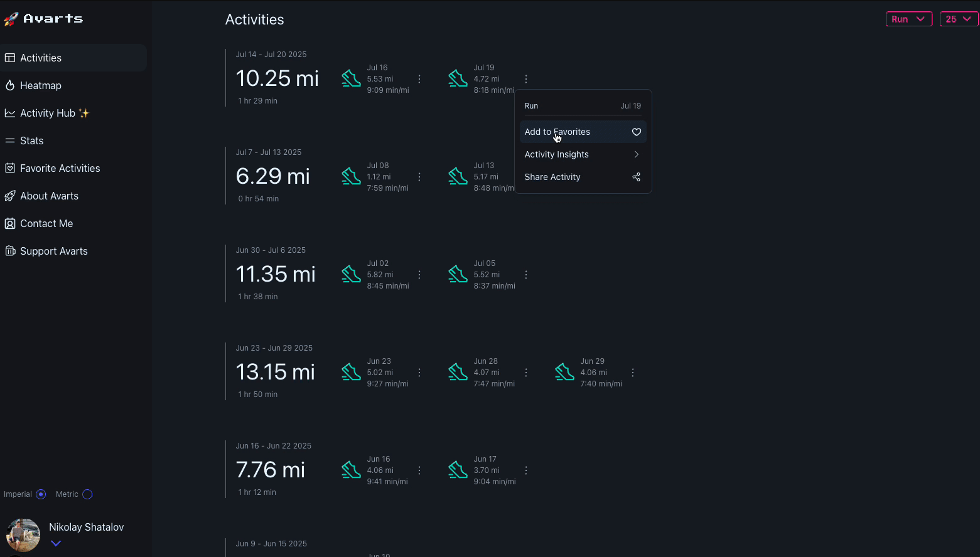Viewport: 980px width, 557px height.
Task: Click Support Avarts in the sidebar
Action: (53, 251)
